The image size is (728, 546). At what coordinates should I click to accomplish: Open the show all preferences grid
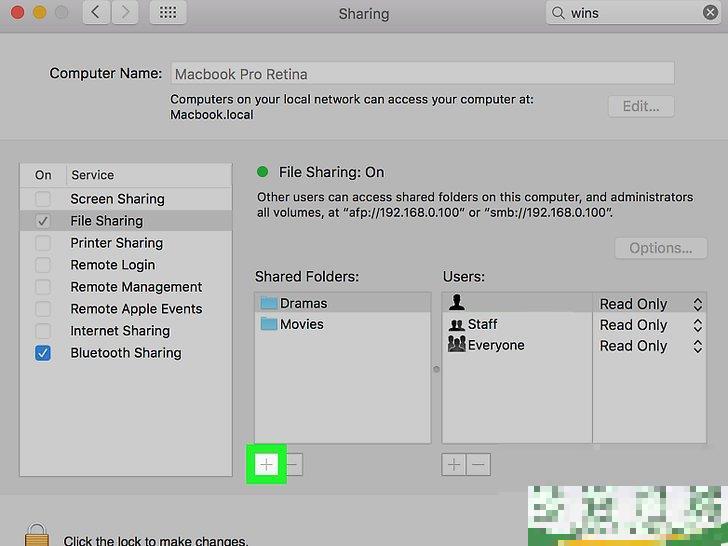click(168, 13)
